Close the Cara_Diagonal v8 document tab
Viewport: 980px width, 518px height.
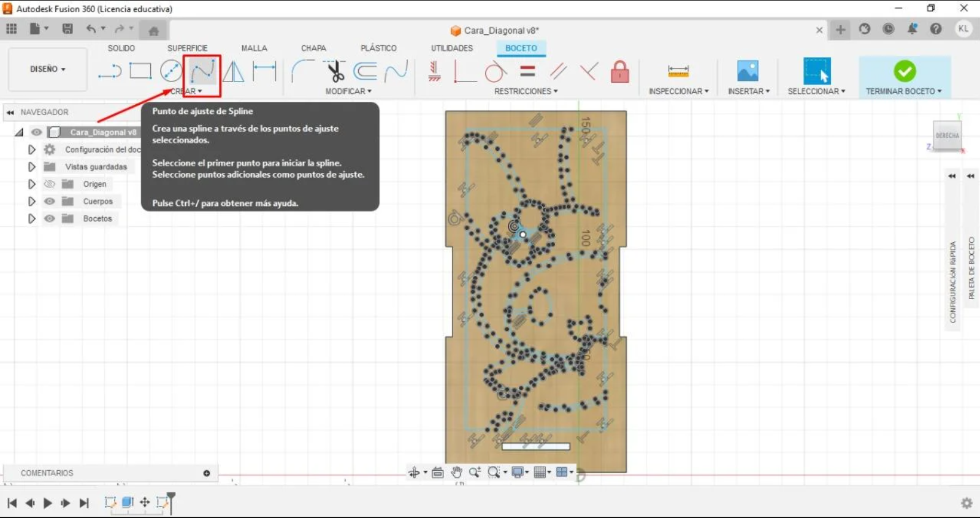tap(819, 30)
